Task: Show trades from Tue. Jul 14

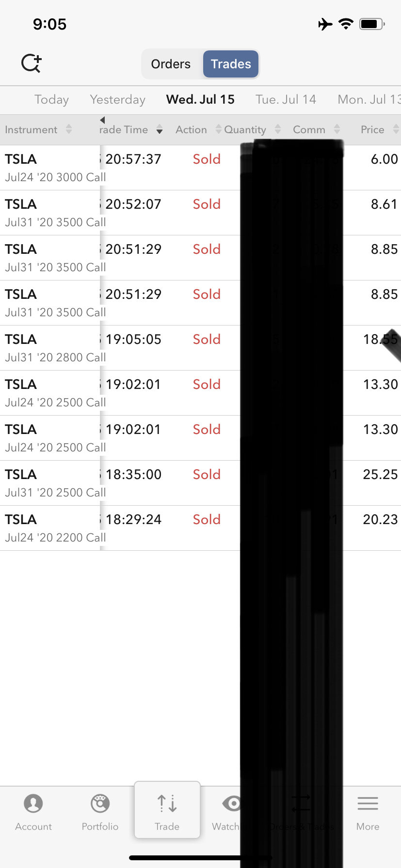Action: (x=286, y=99)
